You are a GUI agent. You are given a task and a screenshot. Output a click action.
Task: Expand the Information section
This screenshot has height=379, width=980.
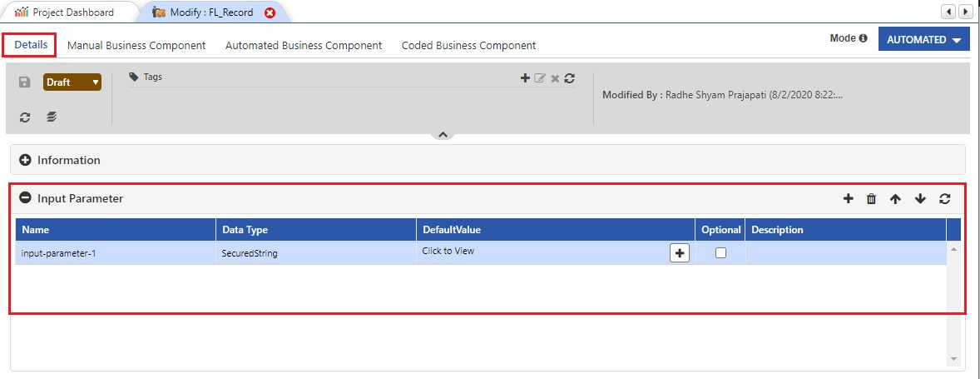coord(26,160)
